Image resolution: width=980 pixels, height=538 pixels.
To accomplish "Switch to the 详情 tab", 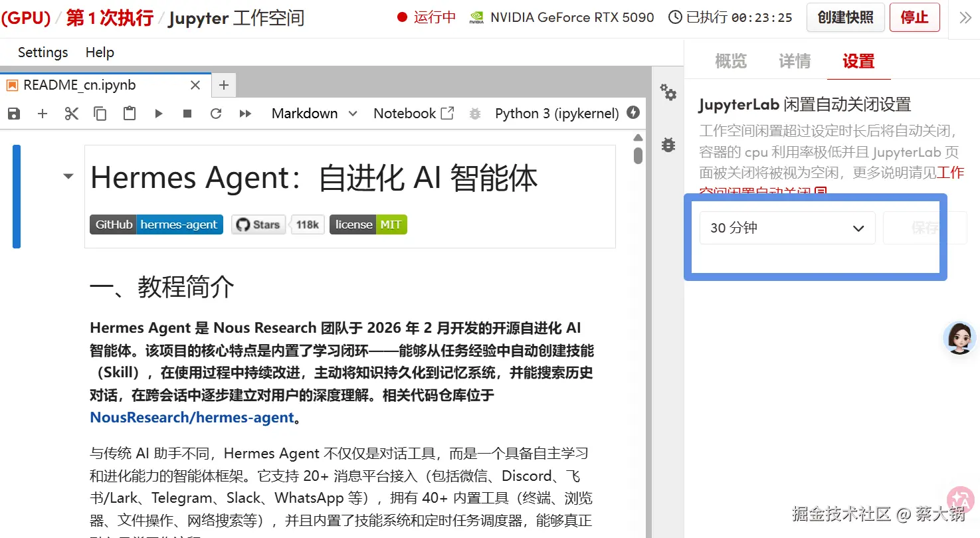I will 795,62.
